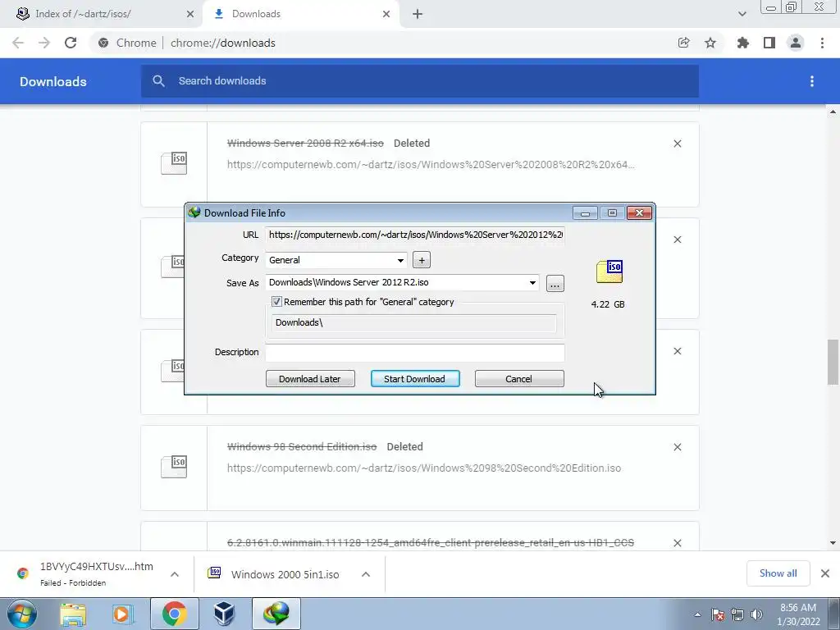
Task: Show hidden tray icons arrow
Action: tap(697, 614)
